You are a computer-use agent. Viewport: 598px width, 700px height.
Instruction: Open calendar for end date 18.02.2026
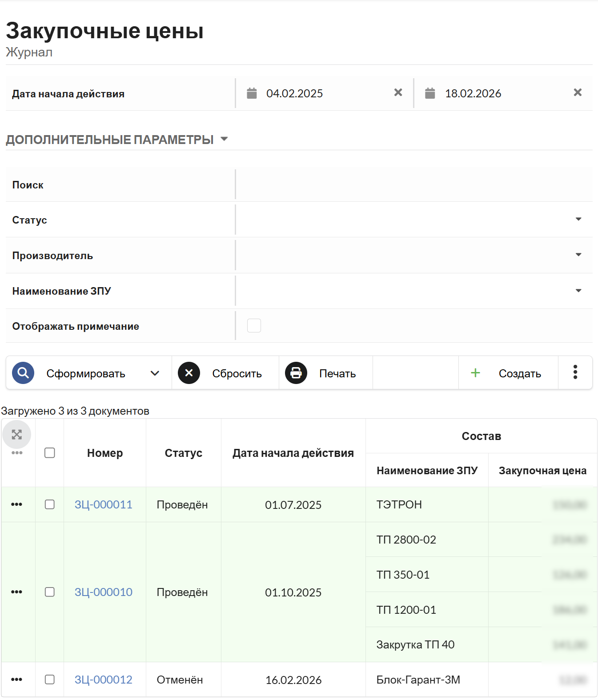pyautogui.click(x=430, y=93)
